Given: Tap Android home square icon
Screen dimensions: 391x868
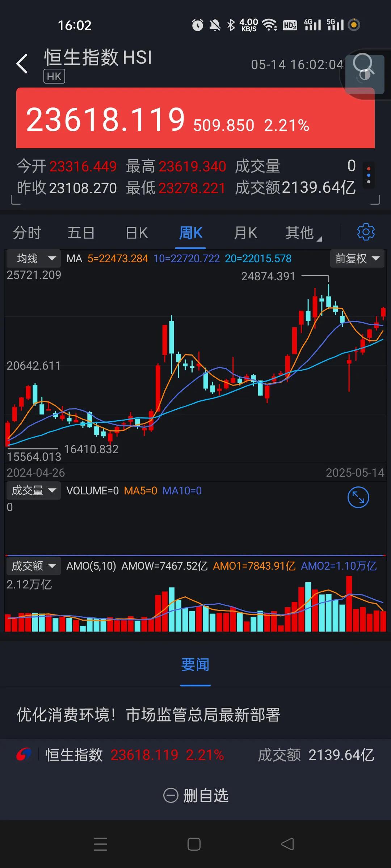Looking at the screenshot, I should pyautogui.click(x=194, y=844).
